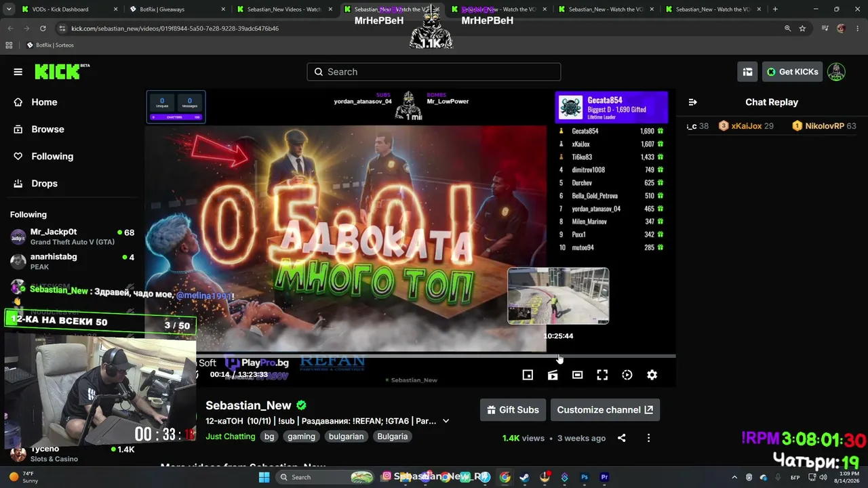This screenshot has height=488, width=868.
Task: Click the 'Chat Replay' heading
Action: (x=772, y=102)
